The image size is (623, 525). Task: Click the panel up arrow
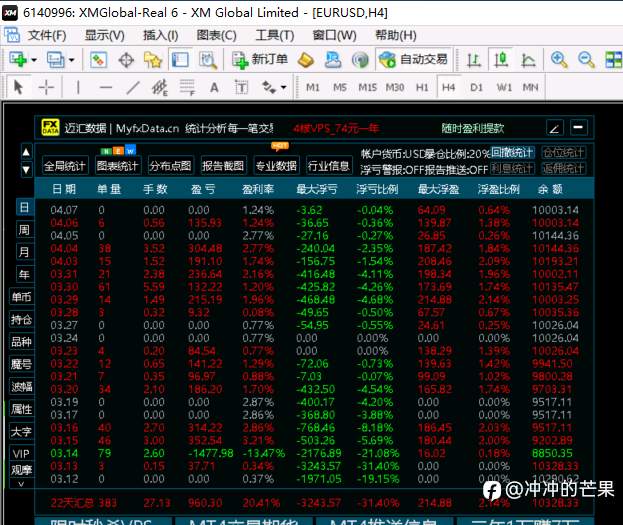pyautogui.click(x=26, y=152)
